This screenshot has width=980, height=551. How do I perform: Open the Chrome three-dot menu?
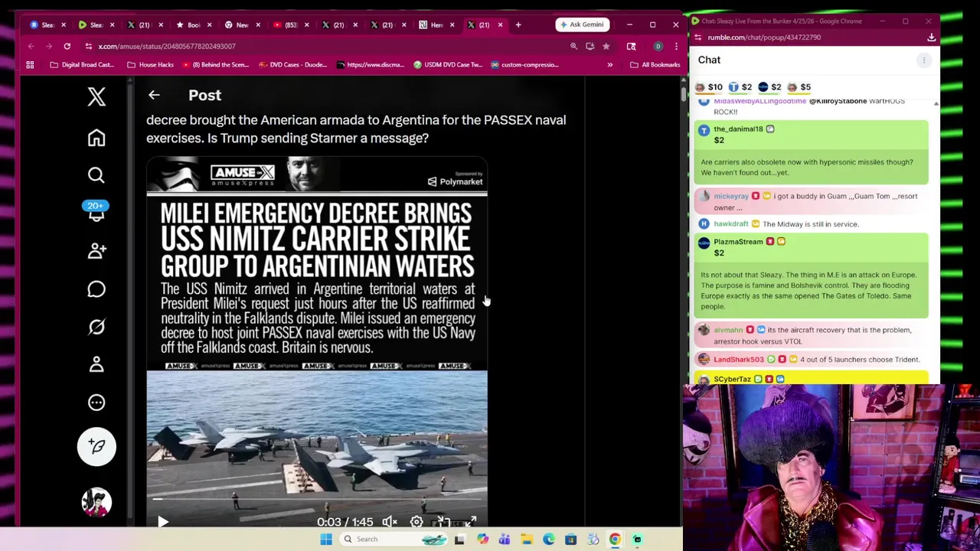click(x=676, y=46)
